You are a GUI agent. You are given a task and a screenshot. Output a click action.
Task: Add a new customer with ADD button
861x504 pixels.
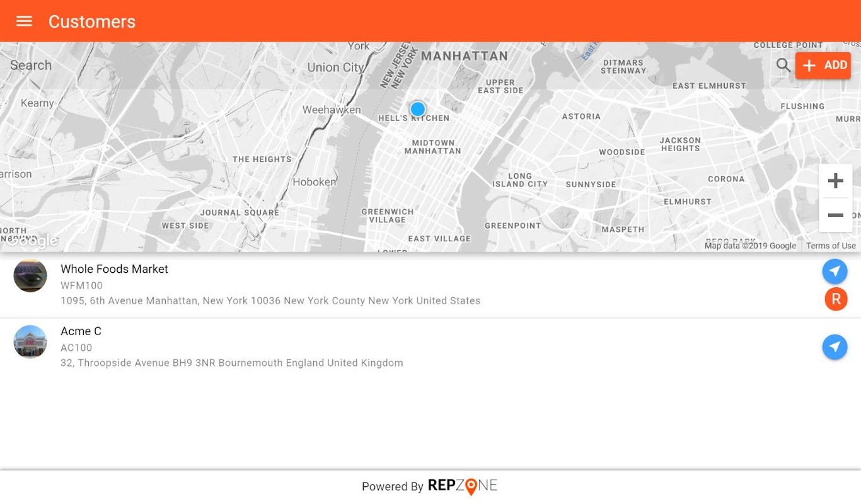point(823,66)
